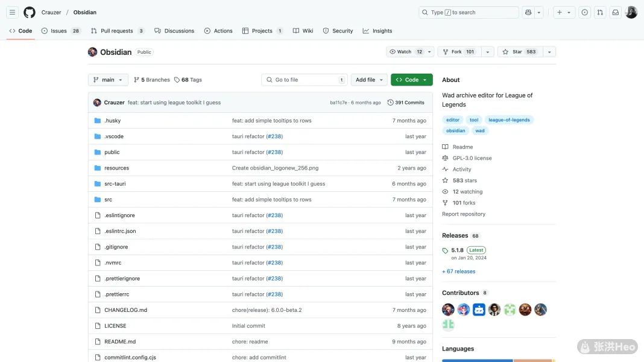Open the 391 Commits history link

tap(406, 103)
